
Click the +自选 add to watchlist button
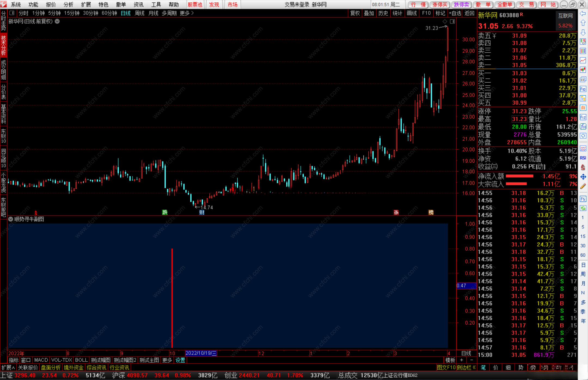coord(455,13)
